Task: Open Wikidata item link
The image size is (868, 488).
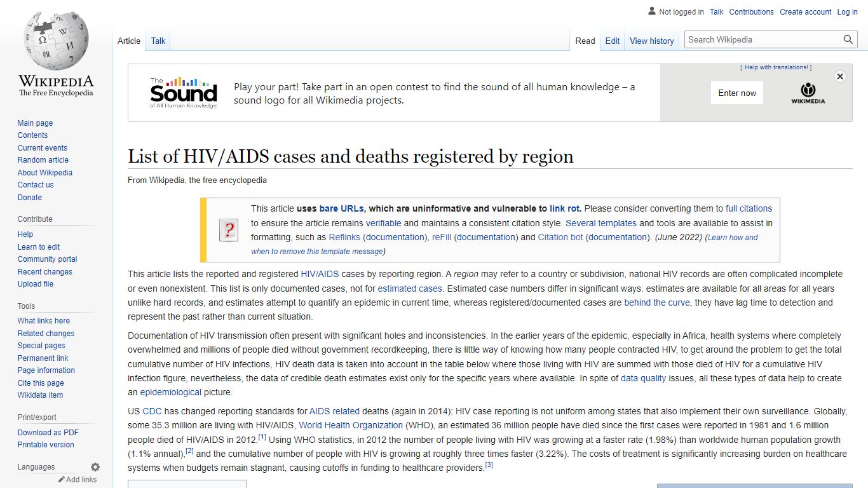Action: (40, 395)
